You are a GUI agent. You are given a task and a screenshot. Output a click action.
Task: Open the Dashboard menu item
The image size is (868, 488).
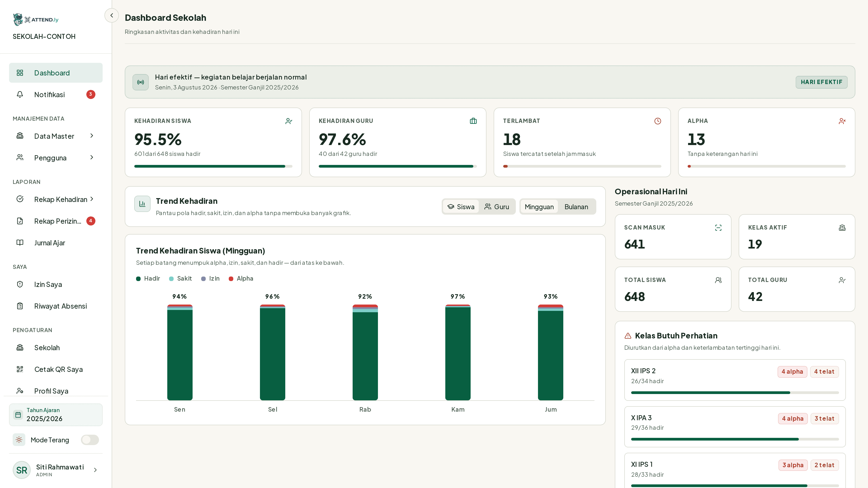point(56,73)
